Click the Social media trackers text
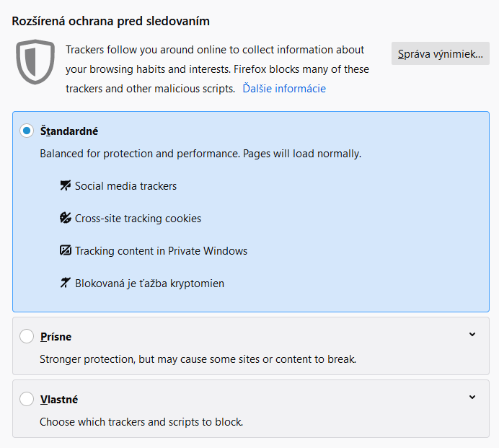The height and width of the screenshot is (448, 499). pos(125,186)
